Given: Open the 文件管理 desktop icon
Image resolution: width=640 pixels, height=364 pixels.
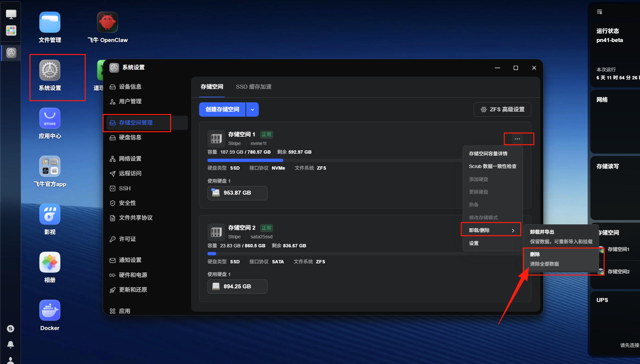Looking at the screenshot, I should pos(50,28).
